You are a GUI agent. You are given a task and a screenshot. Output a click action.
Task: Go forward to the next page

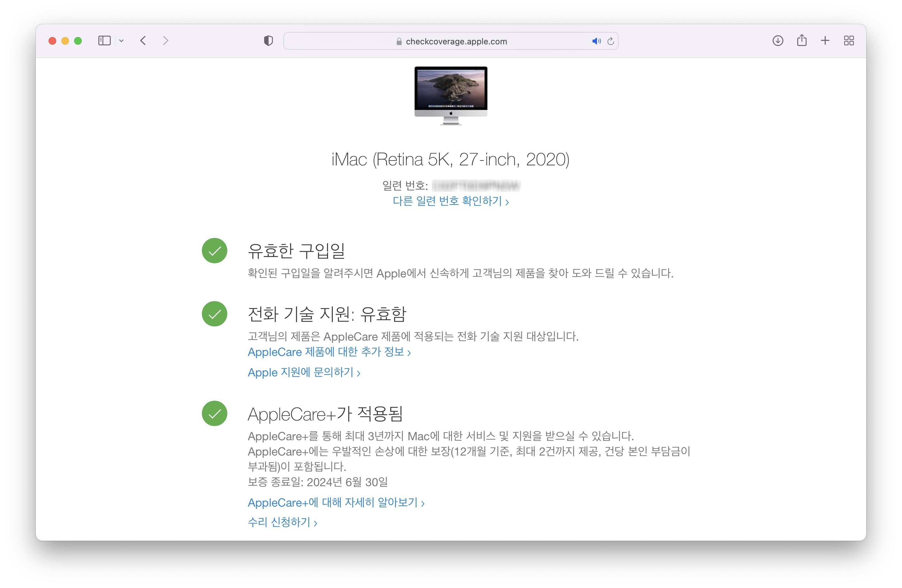165,41
